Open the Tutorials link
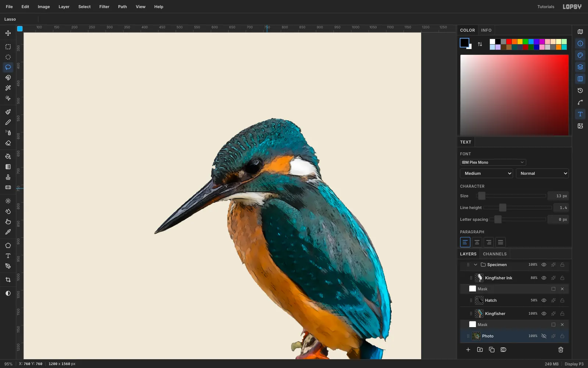 point(546,7)
